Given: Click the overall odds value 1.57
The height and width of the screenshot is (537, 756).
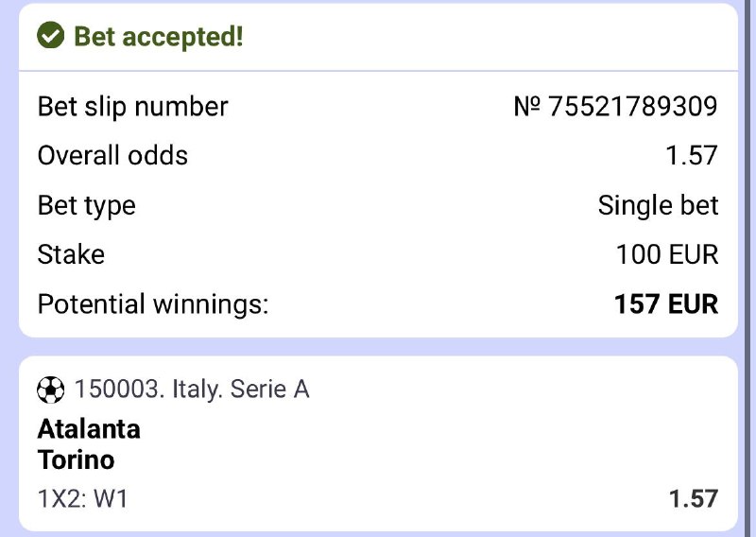Looking at the screenshot, I should tap(692, 156).
